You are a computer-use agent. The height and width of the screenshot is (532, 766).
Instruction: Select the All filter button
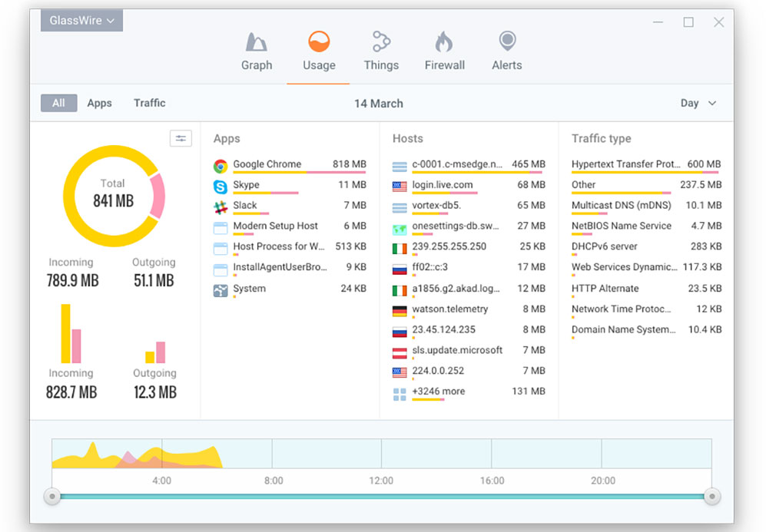pyautogui.click(x=58, y=103)
